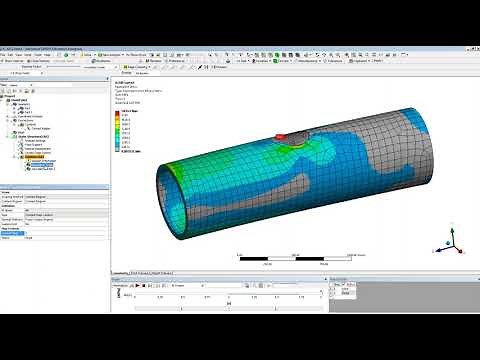Screen dimensions: 480x360
Task: Open the Convert dropdown
Action: pyautogui.click(x=282, y=61)
